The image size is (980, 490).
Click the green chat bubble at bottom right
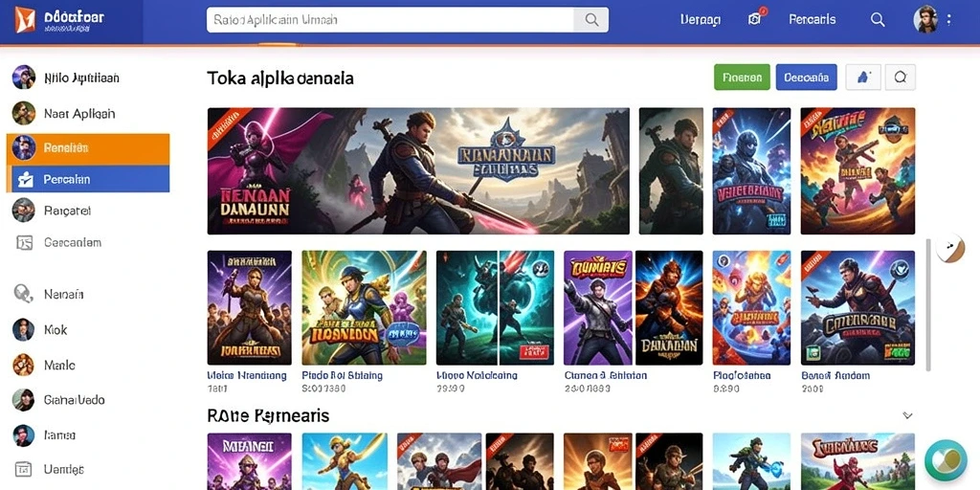946,460
